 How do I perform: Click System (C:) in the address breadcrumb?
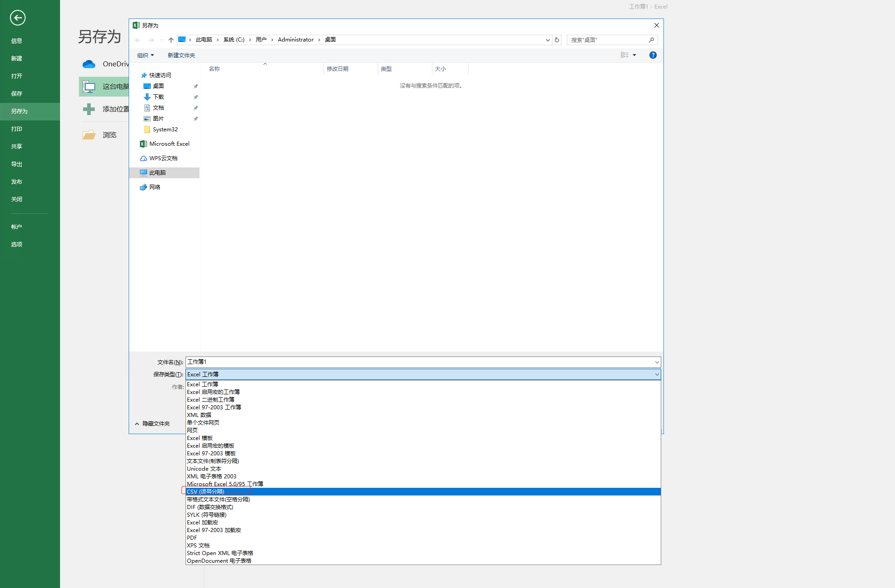point(234,40)
